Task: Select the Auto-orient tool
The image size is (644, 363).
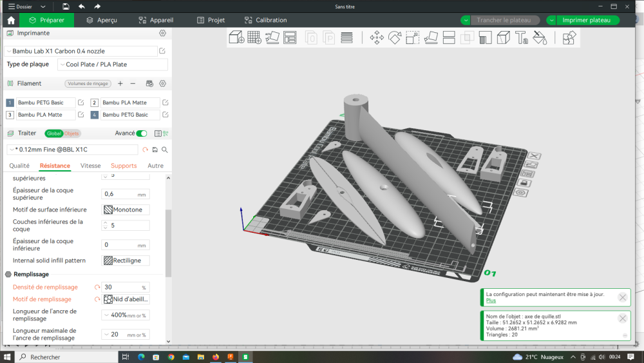Action: 272,38
